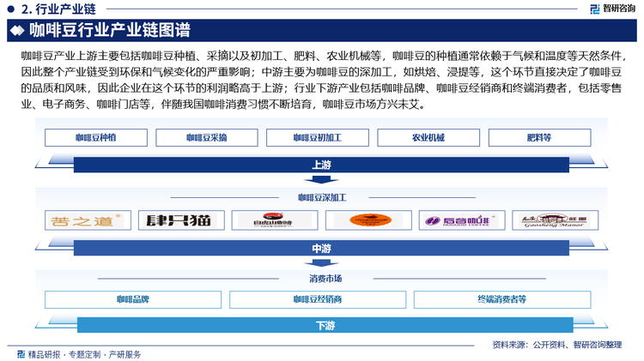Click the 农业机械 box

coord(428,137)
